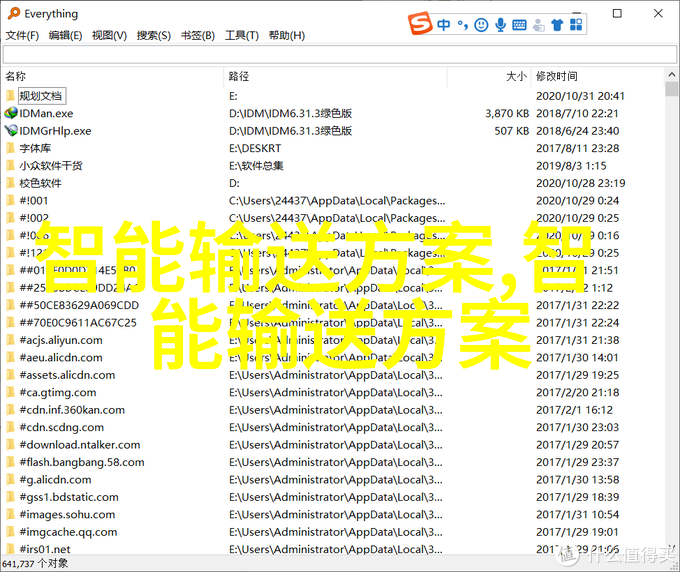This screenshot has height=572, width=680.
Task: Open the 工具(T) menu
Action: (242, 36)
